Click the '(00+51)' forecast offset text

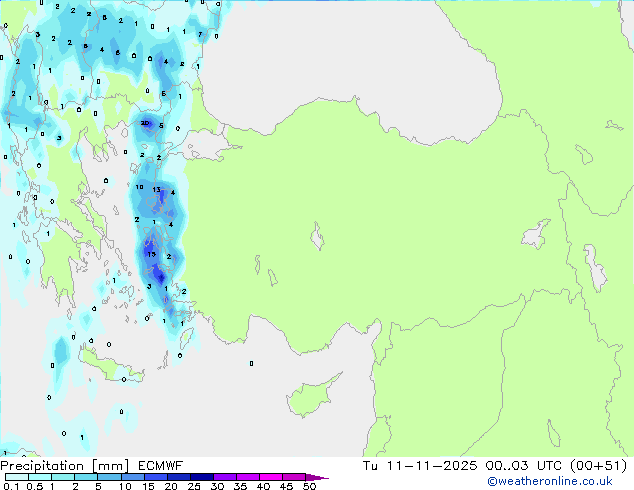click(598, 466)
